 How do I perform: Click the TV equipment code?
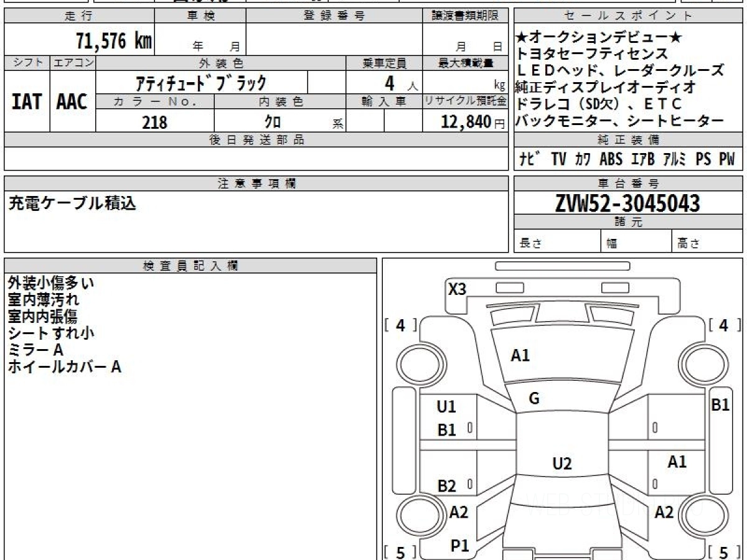[558, 159]
